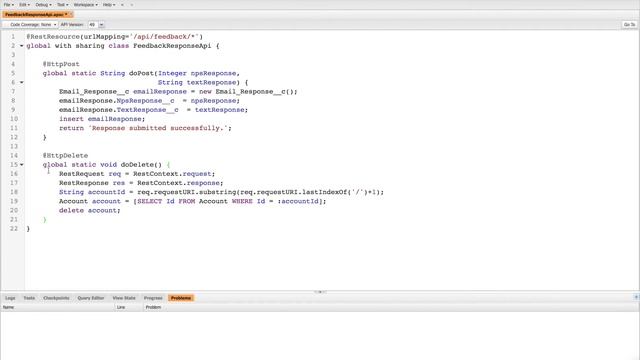
Task: Click the back navigation arrow in menu bar
Action: point(122,5)
